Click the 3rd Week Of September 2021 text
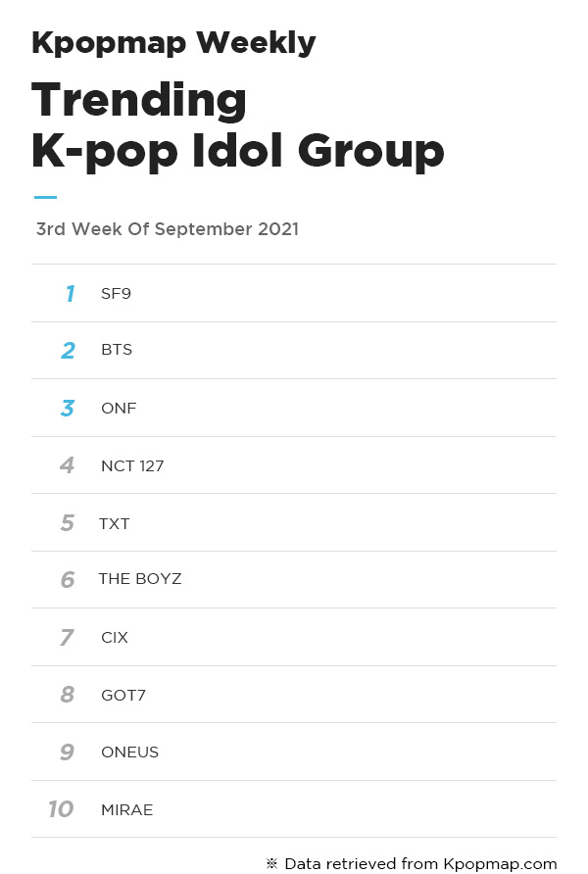The width and height of the screenshot is (588, 874). click(x=168, y=229)
